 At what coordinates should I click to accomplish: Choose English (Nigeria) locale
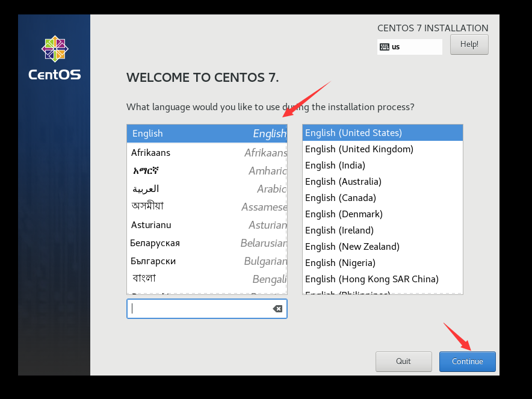382,263
